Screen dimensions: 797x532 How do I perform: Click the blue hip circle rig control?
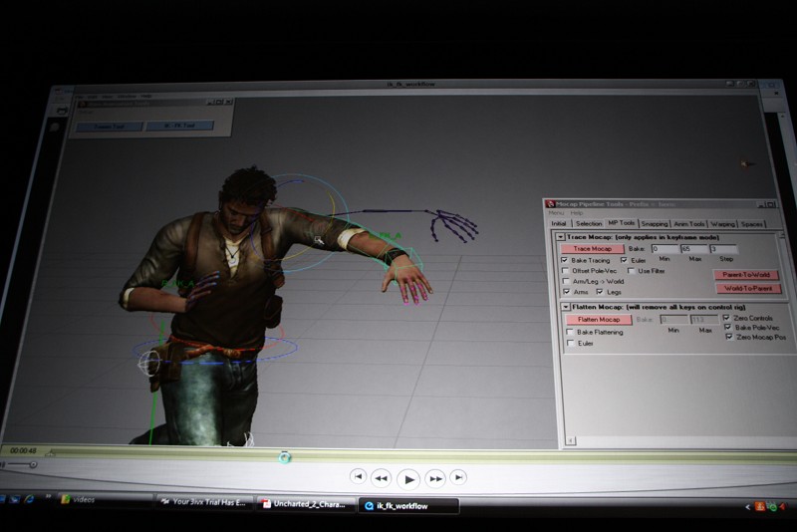pos(215,350)
